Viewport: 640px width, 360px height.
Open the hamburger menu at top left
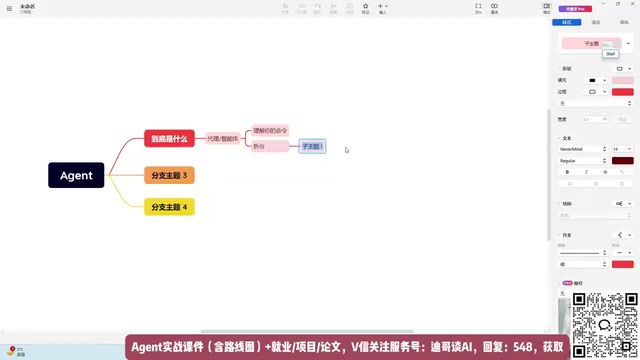point(9,8)
